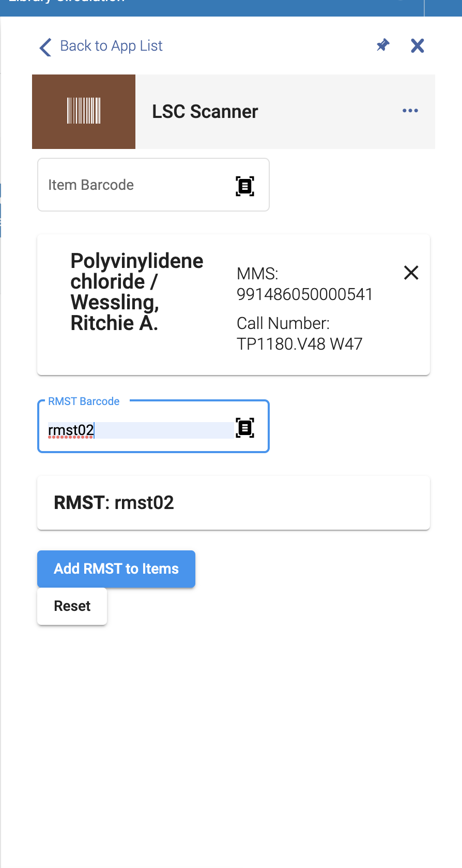Open the LSC Scanner options via the ellipsis icon
Viewport: 462px width, 868px height.
pyautogui.click(x=410, y=110)
